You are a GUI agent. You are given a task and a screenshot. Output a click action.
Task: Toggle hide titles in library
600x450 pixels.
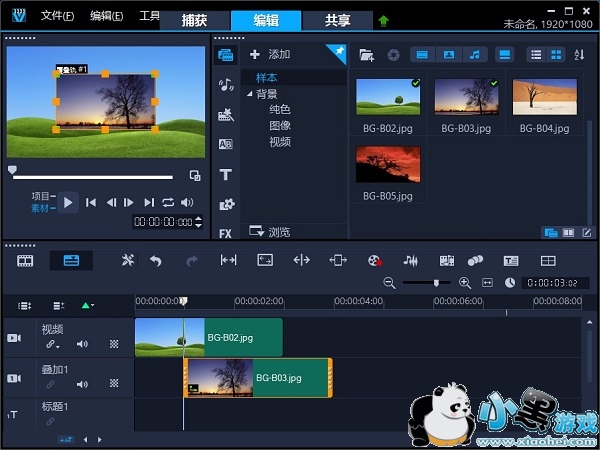click(x=505, y=55)
